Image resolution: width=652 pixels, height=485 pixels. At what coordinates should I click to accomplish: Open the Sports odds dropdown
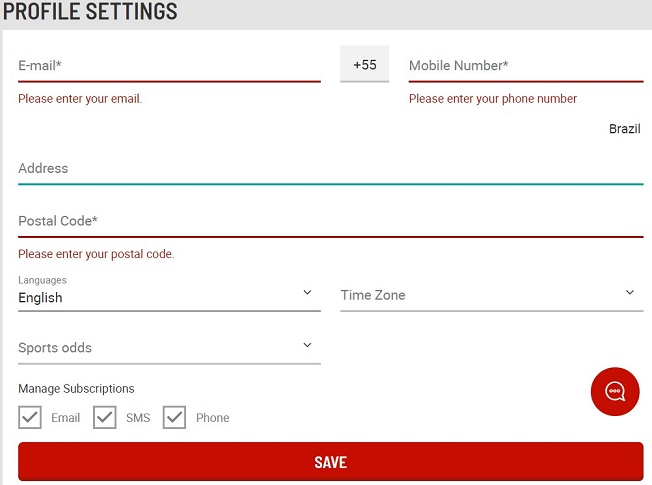(x=169, y=347)
